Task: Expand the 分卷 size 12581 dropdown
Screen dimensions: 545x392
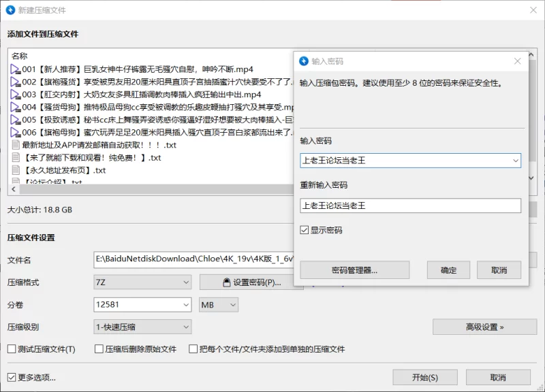Action: 186,305
